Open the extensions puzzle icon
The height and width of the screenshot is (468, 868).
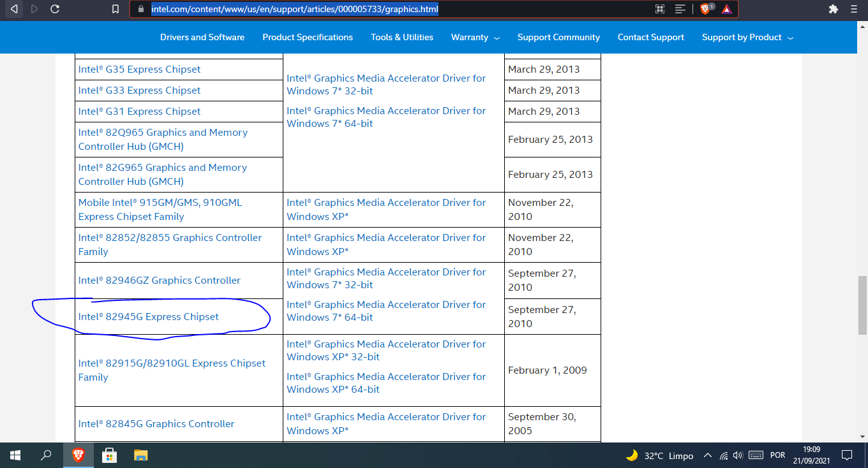click(833, 9)
